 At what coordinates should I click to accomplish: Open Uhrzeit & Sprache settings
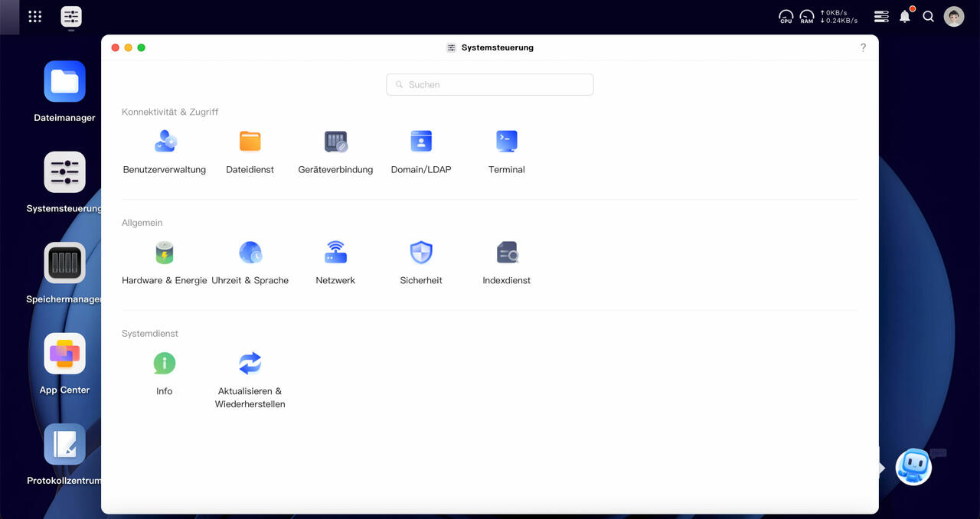250,263
